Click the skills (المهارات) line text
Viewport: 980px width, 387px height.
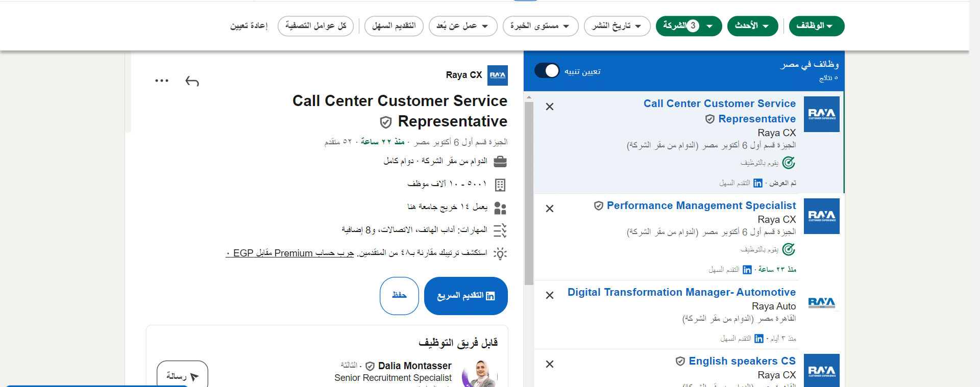click(414, 230)
